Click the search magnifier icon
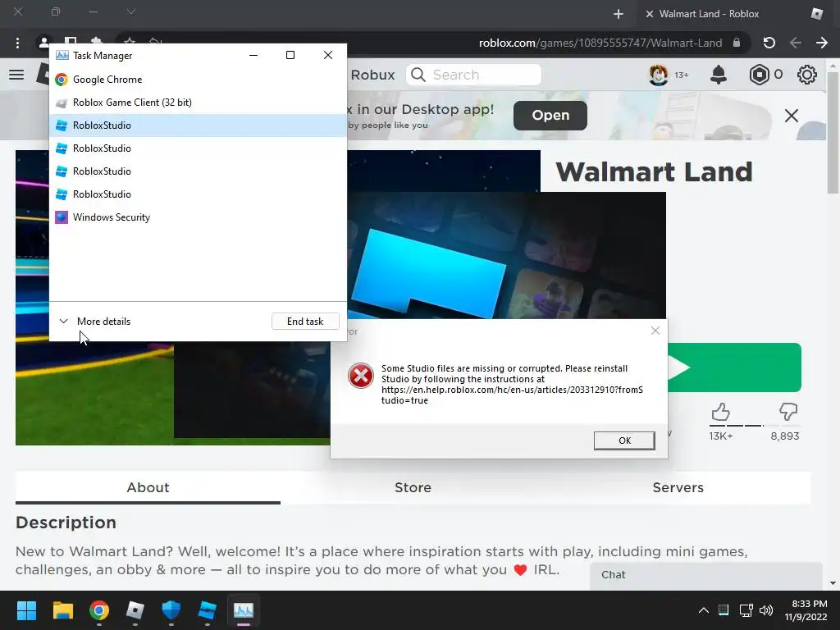 click(418, 75)
